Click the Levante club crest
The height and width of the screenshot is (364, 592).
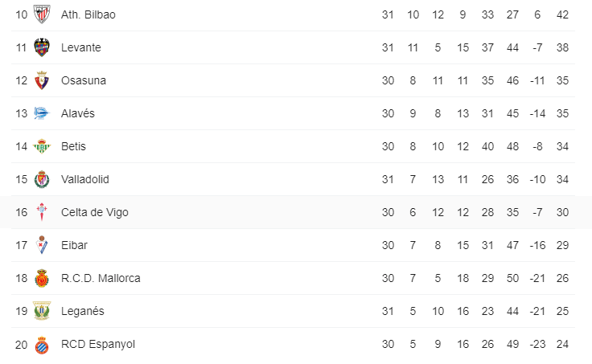[x=42, y=47]
